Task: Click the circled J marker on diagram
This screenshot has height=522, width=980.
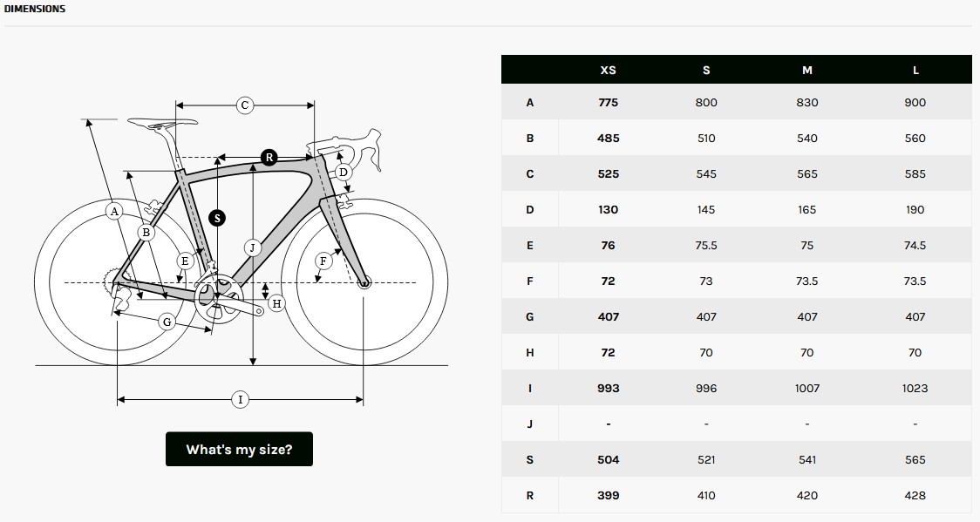Action: 252,247
